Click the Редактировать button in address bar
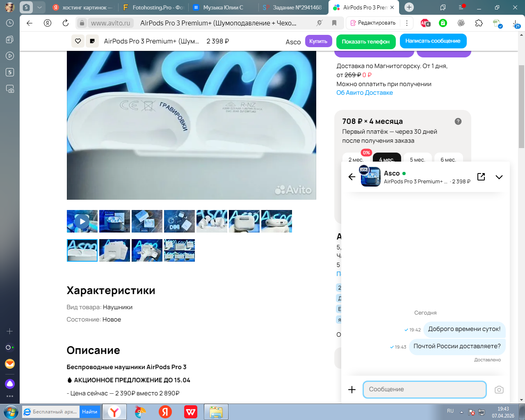This screenshot has height=420, width=525. (x=373, y=23)
